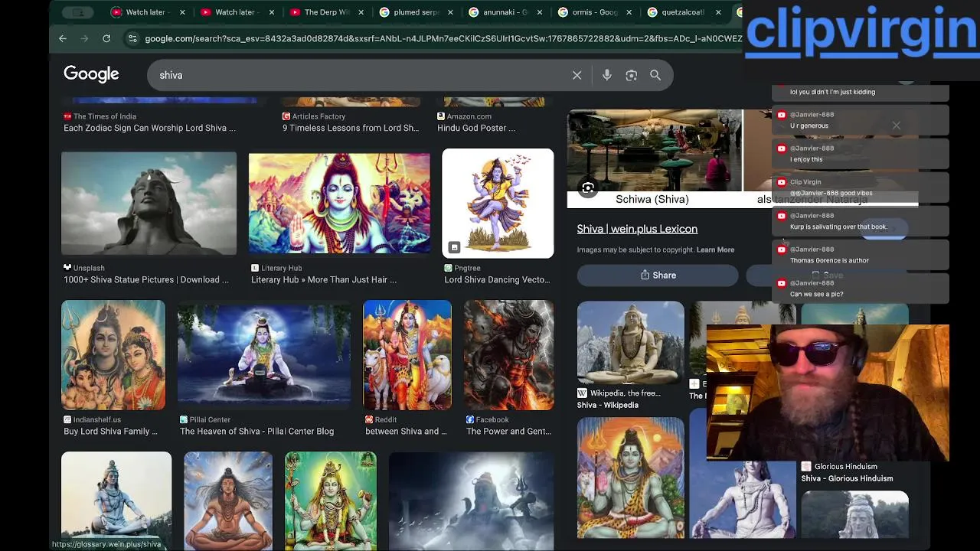Click chat message 'Can we see a pic?'
This screenshot has height=551, width=980.
816,294
